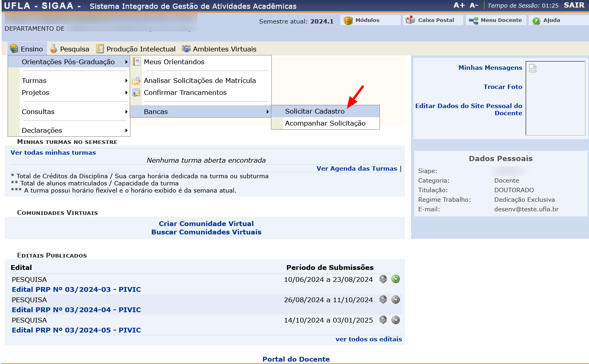
Task: Click the Pesquisa flask icon
Action: click(53, 49)
